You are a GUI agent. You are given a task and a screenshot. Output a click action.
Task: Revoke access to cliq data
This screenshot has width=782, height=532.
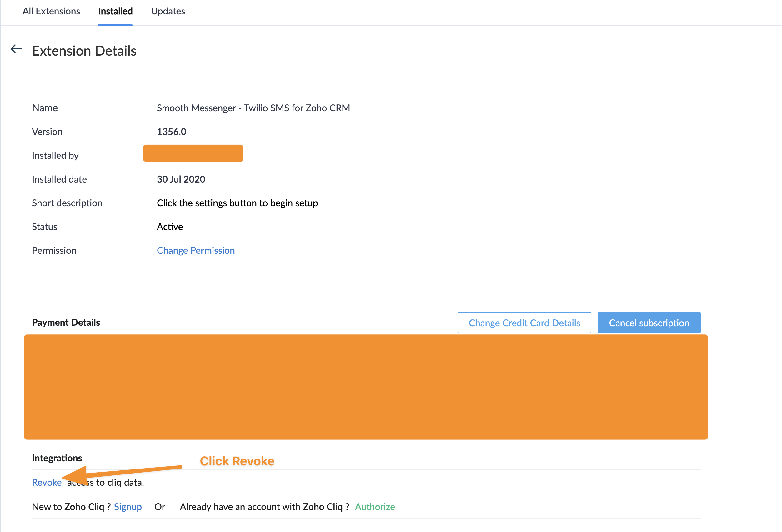[47, 482]
